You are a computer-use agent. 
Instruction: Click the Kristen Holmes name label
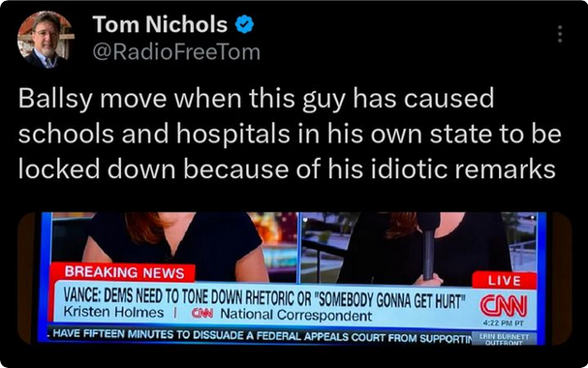point(113,312)
